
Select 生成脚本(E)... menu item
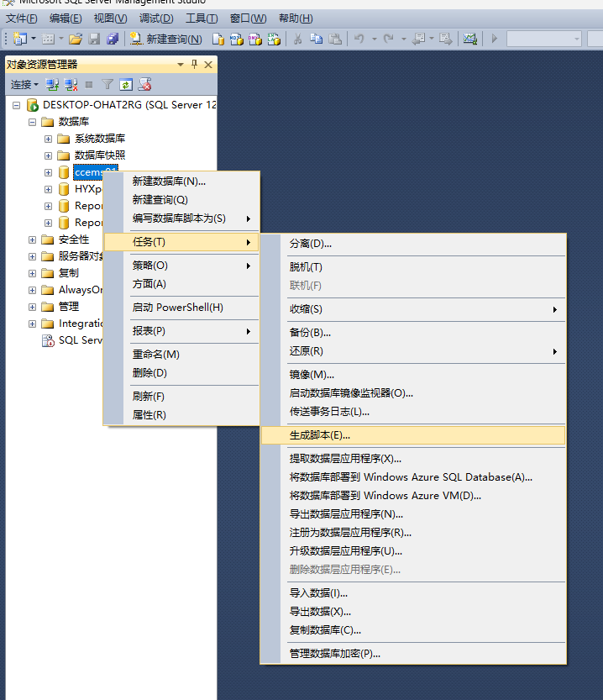click(x=413, y=435)
